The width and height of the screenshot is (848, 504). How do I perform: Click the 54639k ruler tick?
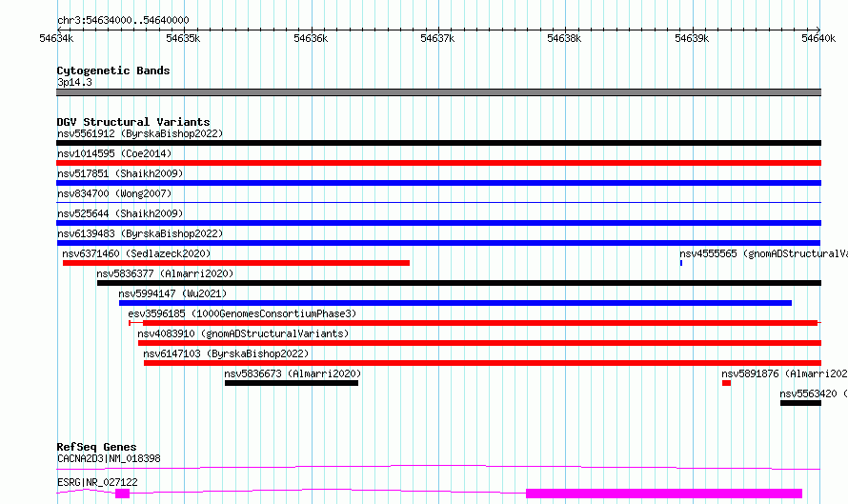pos(692,38)
